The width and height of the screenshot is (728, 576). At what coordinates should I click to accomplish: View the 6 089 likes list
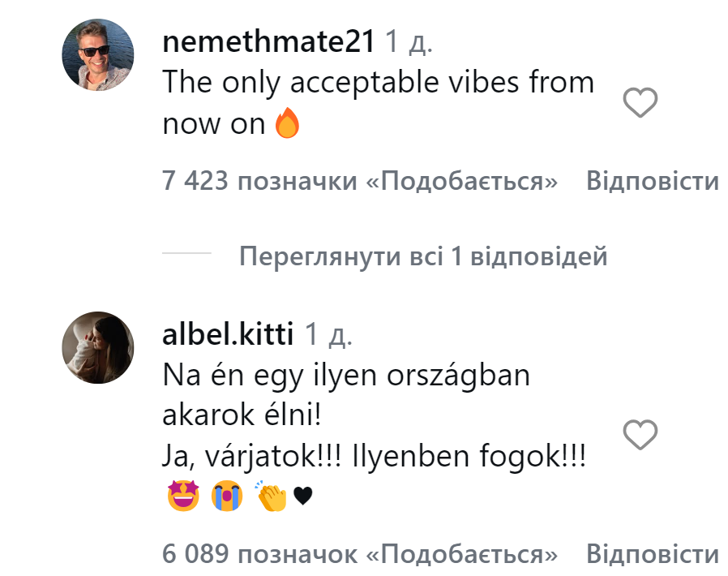[x=360, y=554]
